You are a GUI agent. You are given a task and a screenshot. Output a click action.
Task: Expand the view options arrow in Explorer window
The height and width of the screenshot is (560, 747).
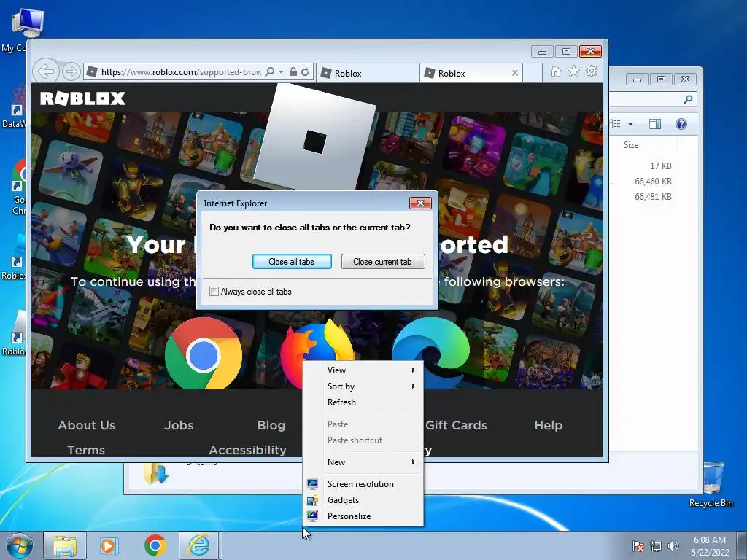[x=631, y=124]
